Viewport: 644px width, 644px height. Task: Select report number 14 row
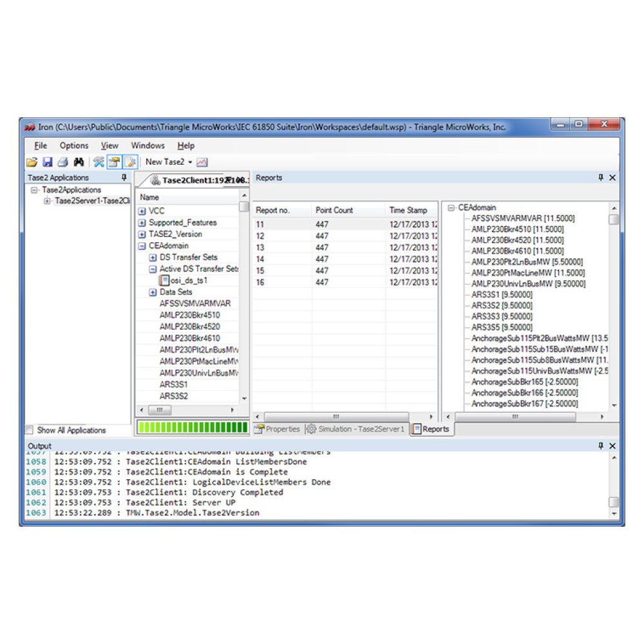pyautogui.click(x=345, y=259)
